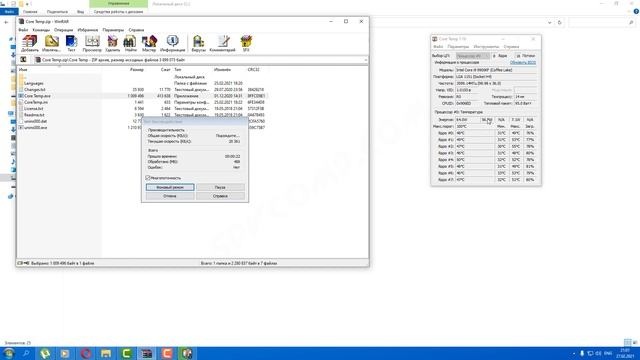Open the Избранное menu in WinRAR
The width and height of the screenshot is (640, 360).
tap(87, 30)
